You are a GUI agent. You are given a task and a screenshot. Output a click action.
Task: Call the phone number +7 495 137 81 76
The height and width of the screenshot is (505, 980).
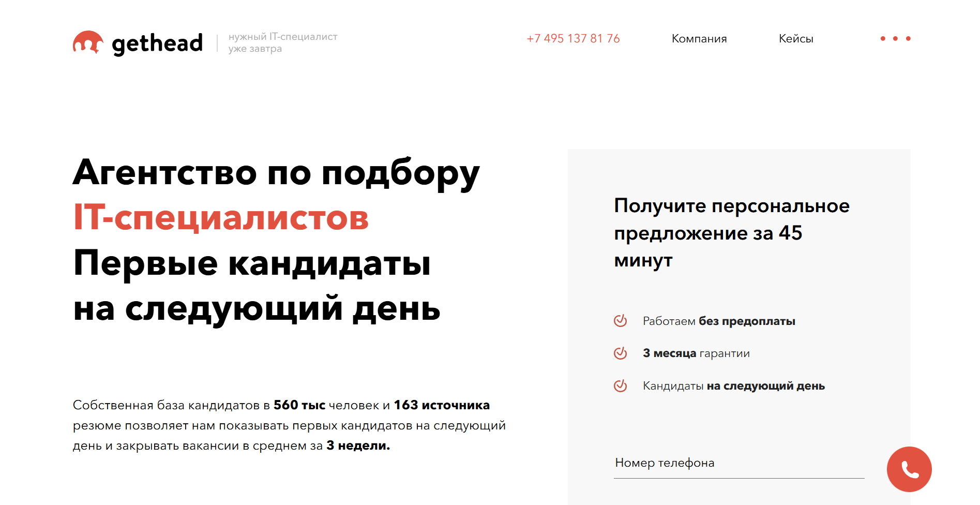point(573,39)
